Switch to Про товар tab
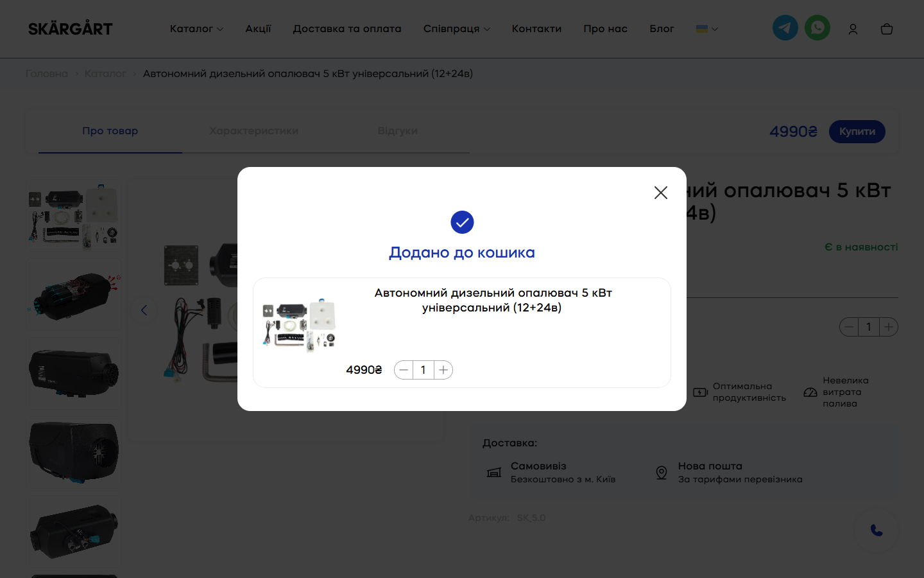Viewport: 924px width, 578px height. (110, 131)
